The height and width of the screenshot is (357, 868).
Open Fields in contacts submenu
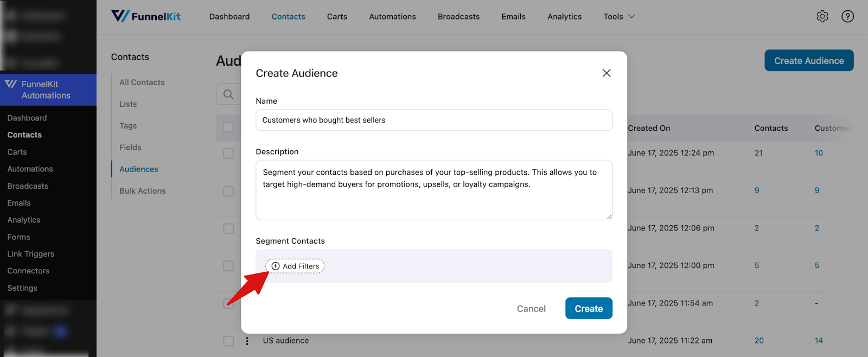[x=130, y=147]
